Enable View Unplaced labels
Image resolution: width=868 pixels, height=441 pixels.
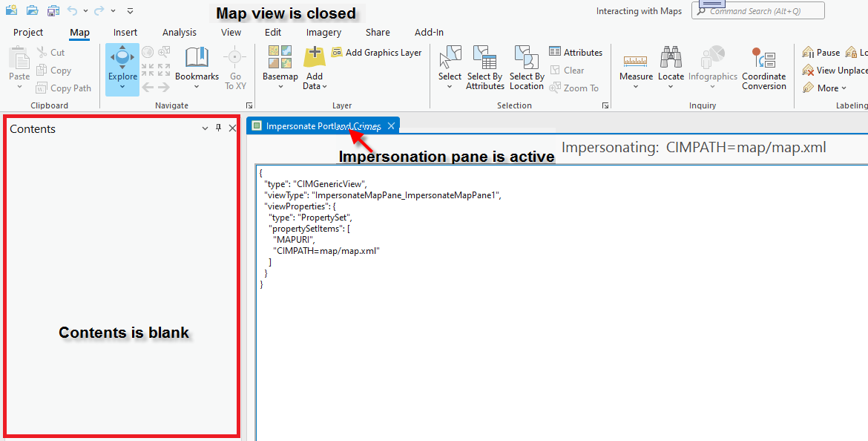click(832, 70)
